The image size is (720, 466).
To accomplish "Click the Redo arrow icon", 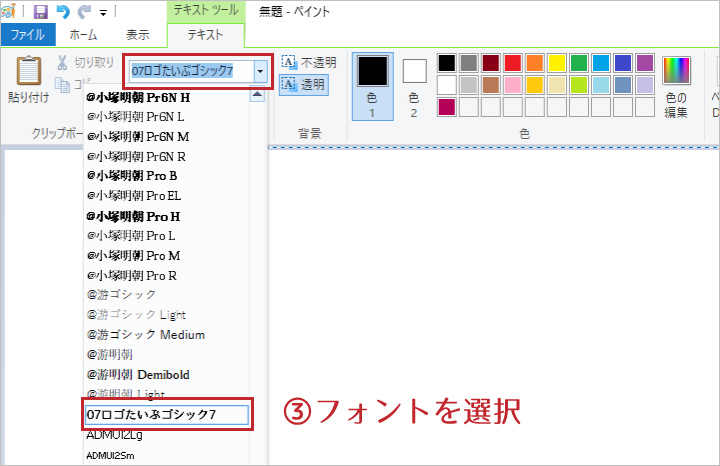I will tap(83, 12).
